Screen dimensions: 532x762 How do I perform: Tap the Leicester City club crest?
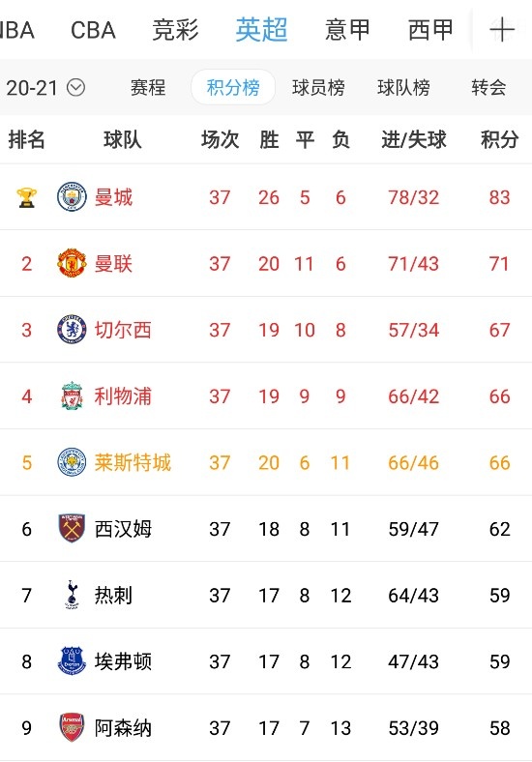pyautogui.click(x=72, y=462)
